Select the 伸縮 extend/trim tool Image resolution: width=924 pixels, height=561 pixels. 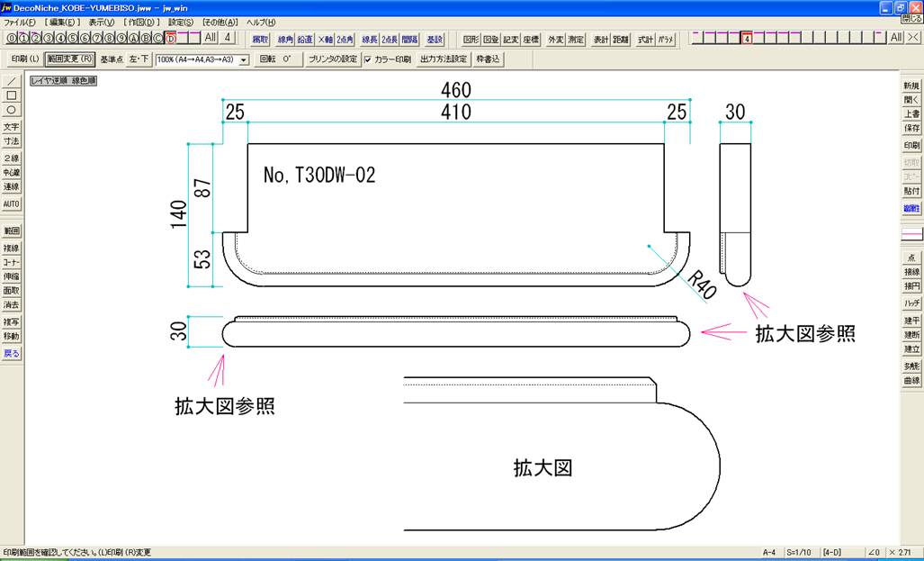tap(11, 276)
